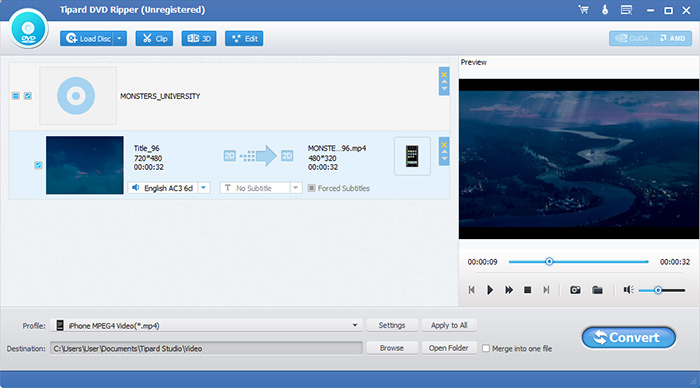This screenshot has width=700, height=388.
Task: Jump to previous chapter in preview
Action: pyautogui.click(x=471, y=290)
